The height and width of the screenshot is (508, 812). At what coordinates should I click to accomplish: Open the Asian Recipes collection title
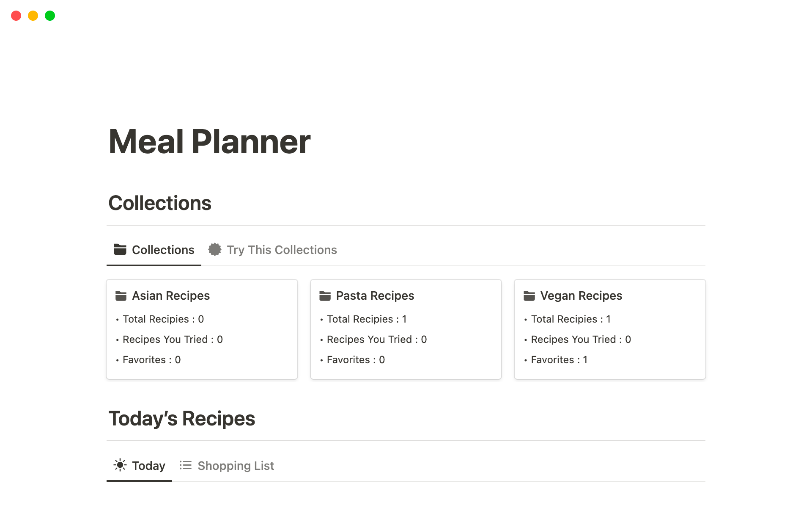coord(171,295)
